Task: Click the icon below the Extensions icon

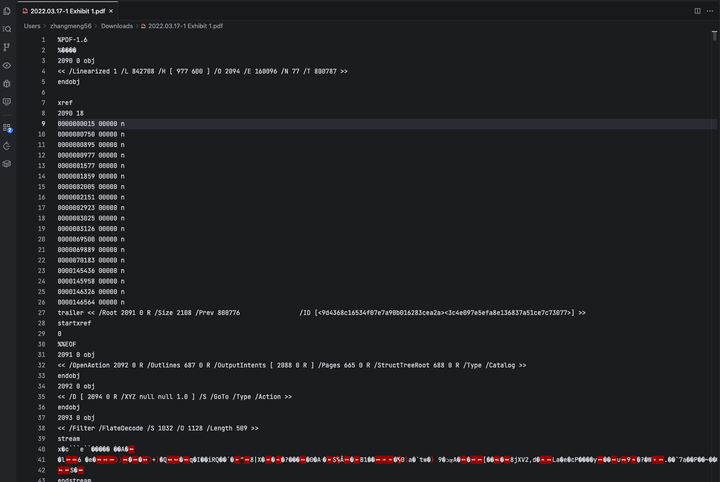Action: [7, 146]
